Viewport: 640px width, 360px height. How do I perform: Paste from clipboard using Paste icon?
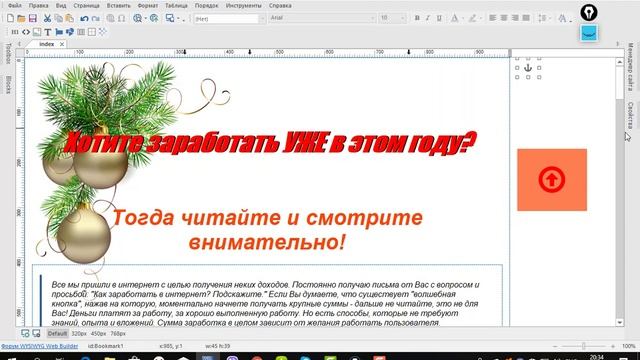click(x=70, y=18)
